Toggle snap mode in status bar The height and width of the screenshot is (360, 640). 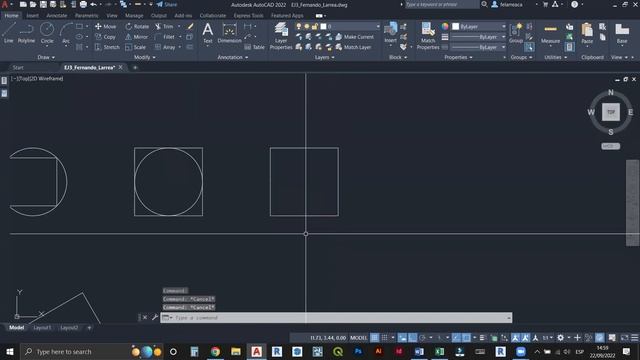(x=384, y=338)
